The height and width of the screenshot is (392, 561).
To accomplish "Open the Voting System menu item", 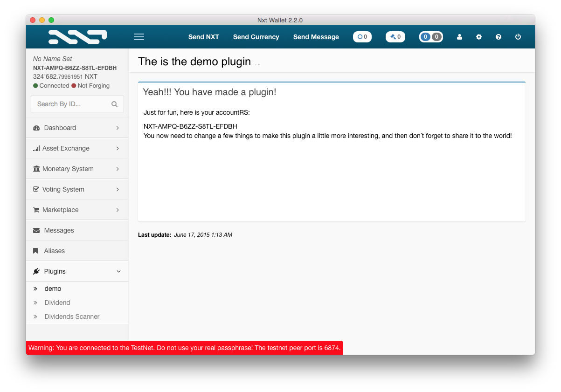I will [x=77, y=189].
